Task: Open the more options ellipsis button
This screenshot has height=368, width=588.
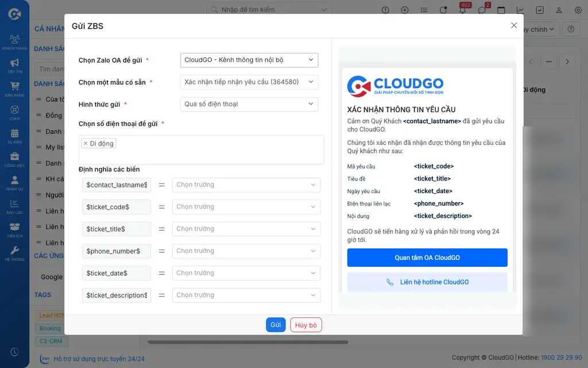Action: point(548,62)
